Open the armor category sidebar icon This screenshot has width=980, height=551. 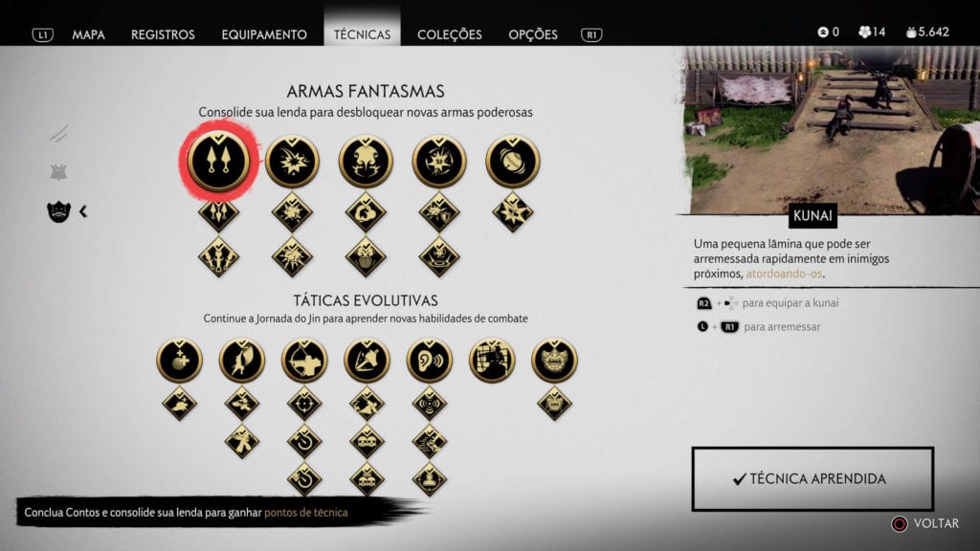click(x=58, y=172)
